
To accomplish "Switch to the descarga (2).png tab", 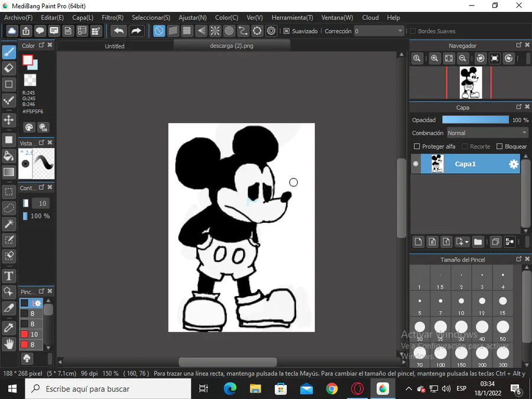I will [x=232, y=46].
